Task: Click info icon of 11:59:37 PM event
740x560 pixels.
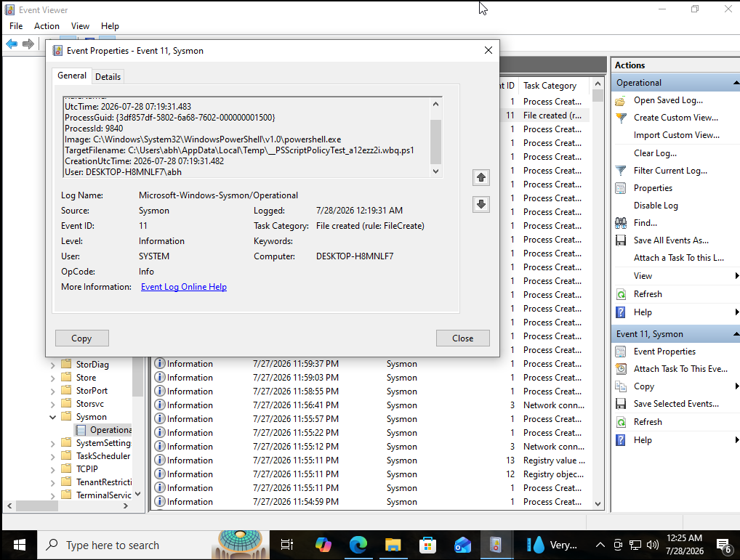Action: [160, 364]
